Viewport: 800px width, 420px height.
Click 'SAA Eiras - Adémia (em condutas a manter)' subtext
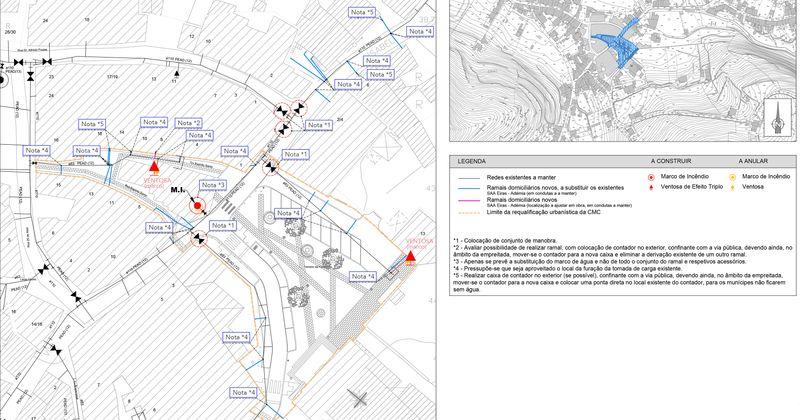point(532,193)
